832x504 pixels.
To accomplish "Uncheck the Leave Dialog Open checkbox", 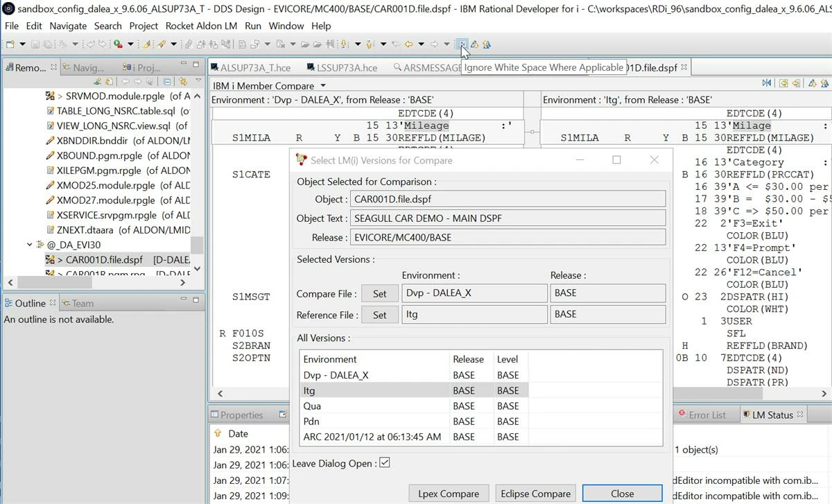I will coord(385,462).
